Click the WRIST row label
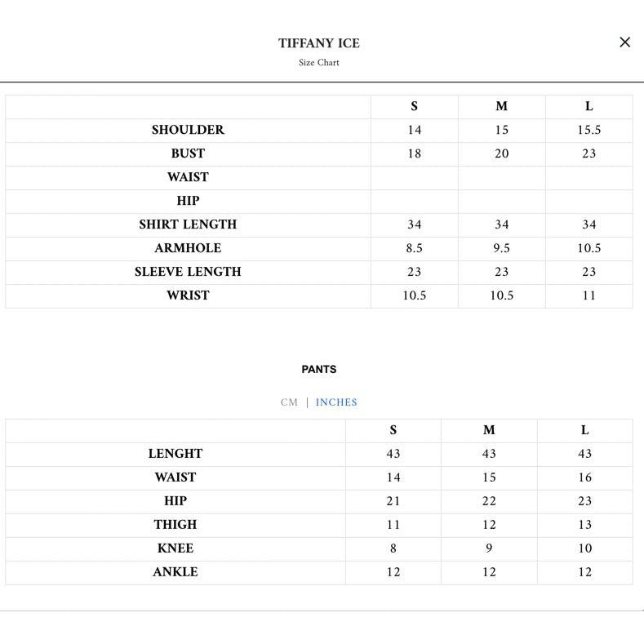The height and width of the screenshot is (644, 644). click(188, 295)
